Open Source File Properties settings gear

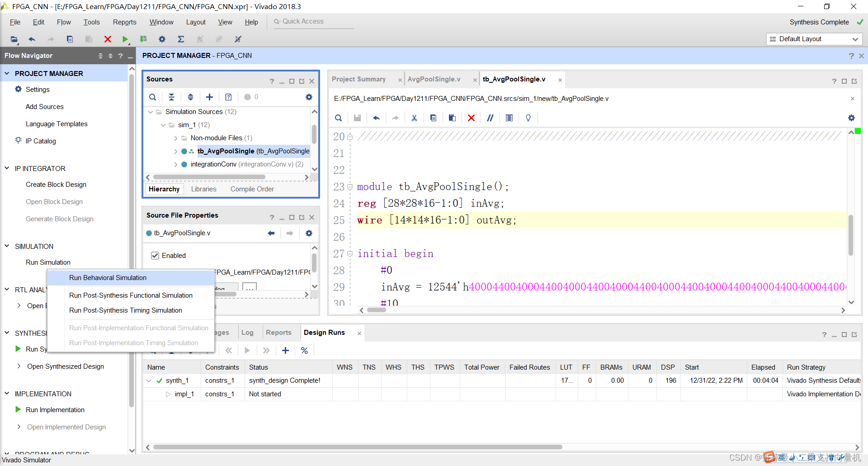[309, 233]
